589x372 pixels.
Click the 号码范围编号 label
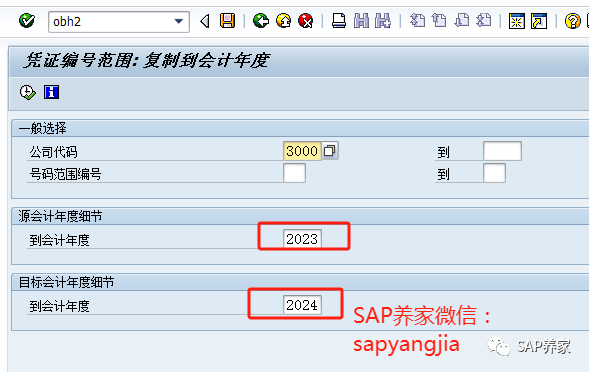65,174
